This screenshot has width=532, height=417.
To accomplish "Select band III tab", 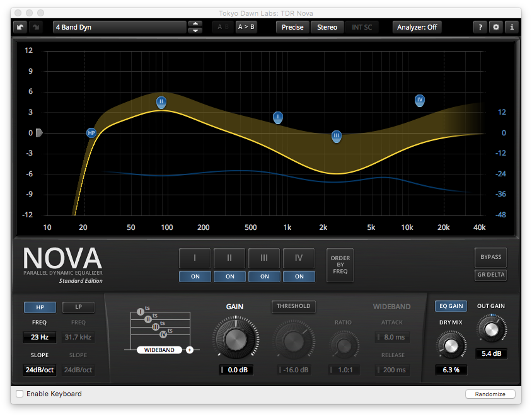I will pyautogui.click(x=264, y=258).
